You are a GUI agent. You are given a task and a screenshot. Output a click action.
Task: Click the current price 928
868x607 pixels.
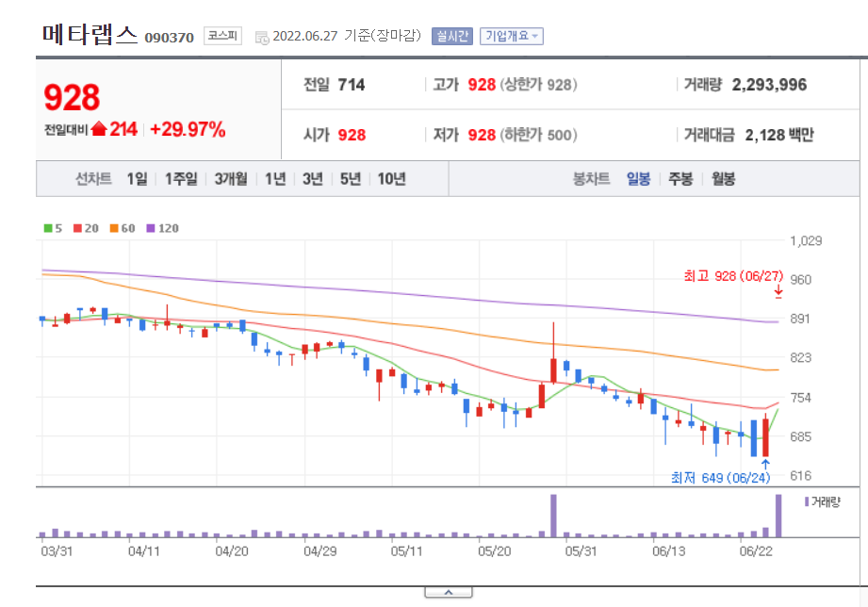click(x=72, y=97)
